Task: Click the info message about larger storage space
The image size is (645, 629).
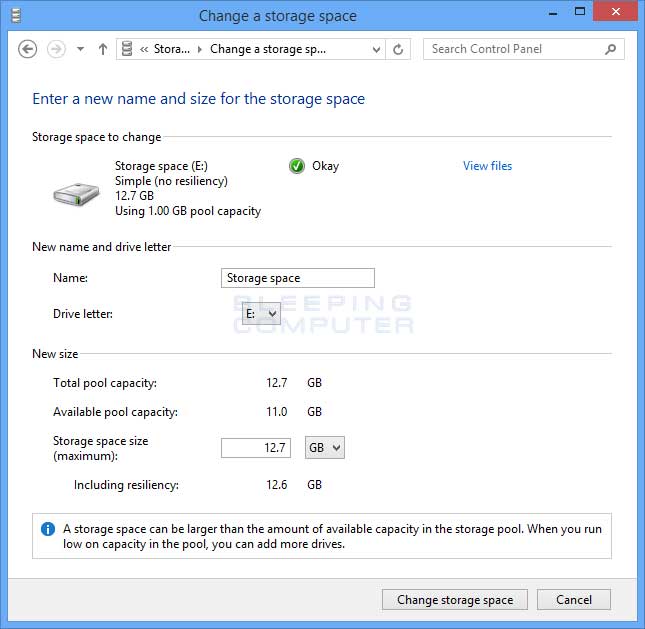Action: click(332, 536)
